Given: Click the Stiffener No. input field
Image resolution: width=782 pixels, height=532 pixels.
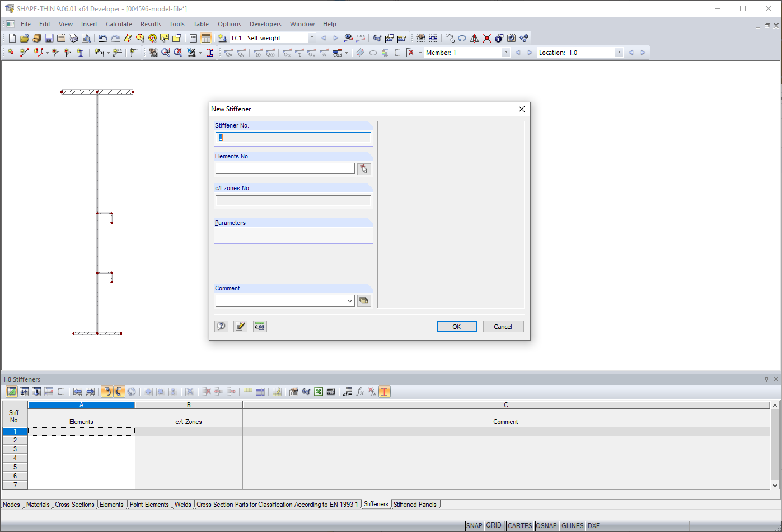Looking at the screenshot, I should tap(293, 137).
